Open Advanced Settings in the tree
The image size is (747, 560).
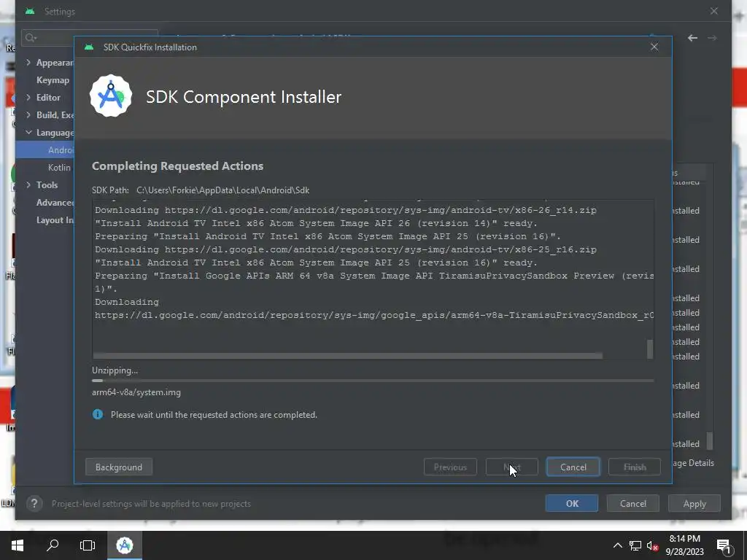click(55, 203)
